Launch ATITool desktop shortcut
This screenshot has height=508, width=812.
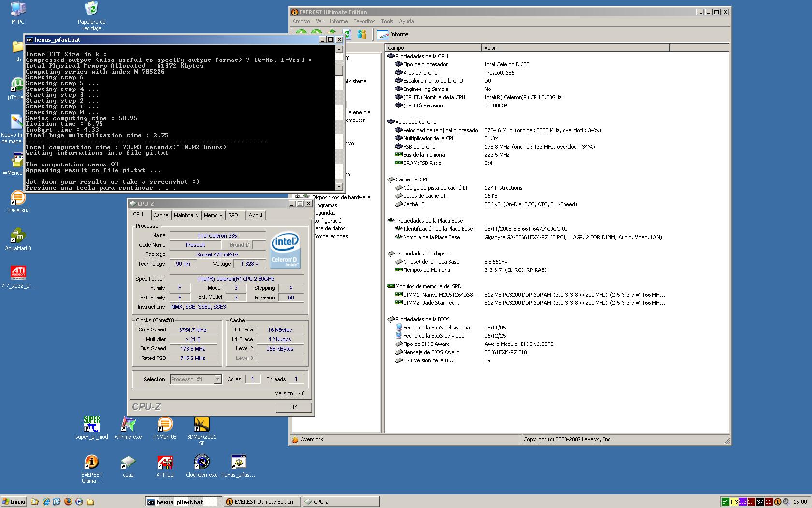click(x=165, y=466)
